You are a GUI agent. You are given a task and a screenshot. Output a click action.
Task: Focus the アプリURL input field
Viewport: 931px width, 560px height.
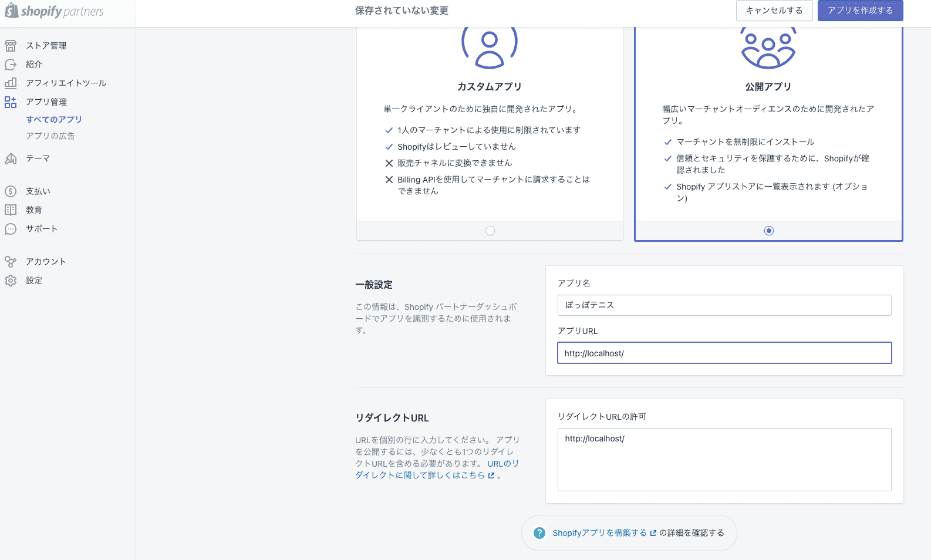click(724, 353)
